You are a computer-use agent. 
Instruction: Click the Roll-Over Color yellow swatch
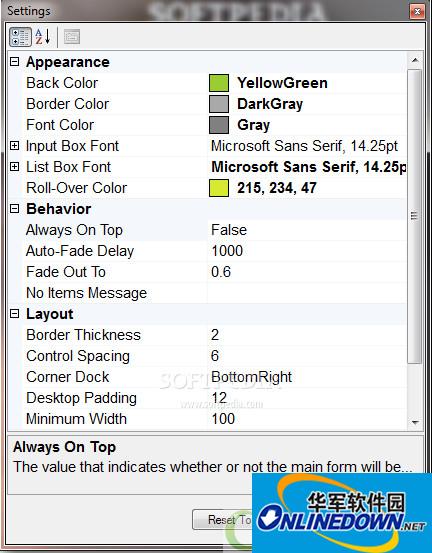[x=219, y=188]
